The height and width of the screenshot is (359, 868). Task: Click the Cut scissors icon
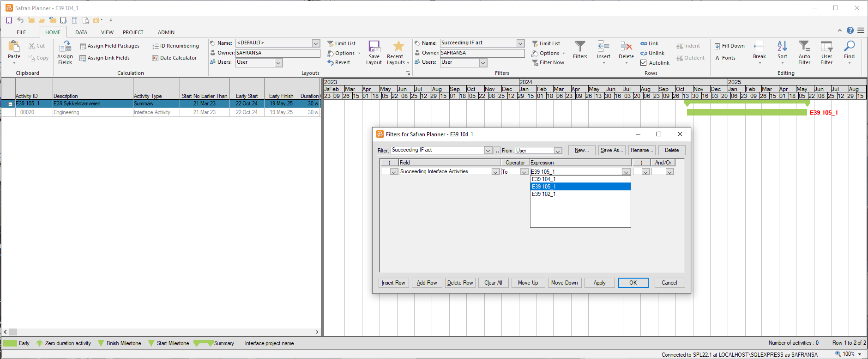coord(32,46)
